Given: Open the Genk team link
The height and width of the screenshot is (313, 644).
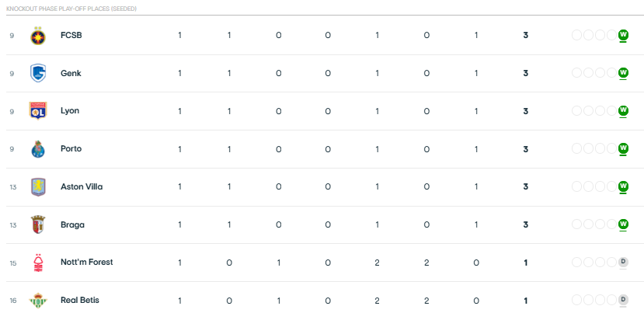Looking at the screenshot, I should [71, 74].
